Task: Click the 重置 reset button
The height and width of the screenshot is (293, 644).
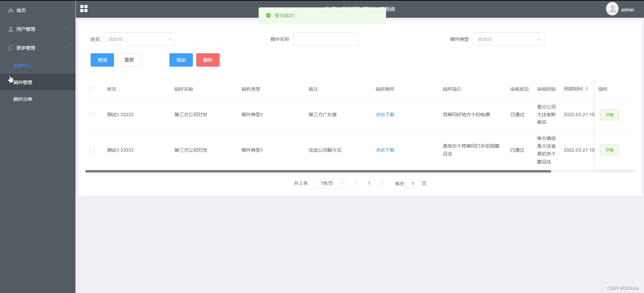Action: click(x=129, y=60)
